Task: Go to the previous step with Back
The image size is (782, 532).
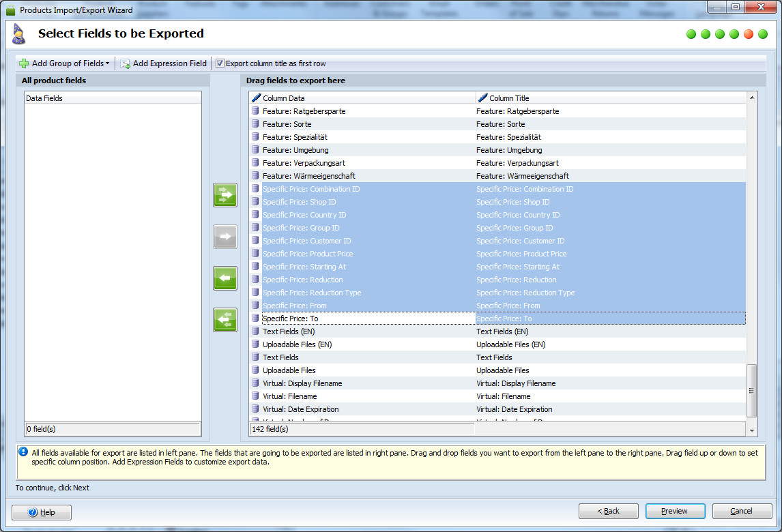Action: click(609, 511)
